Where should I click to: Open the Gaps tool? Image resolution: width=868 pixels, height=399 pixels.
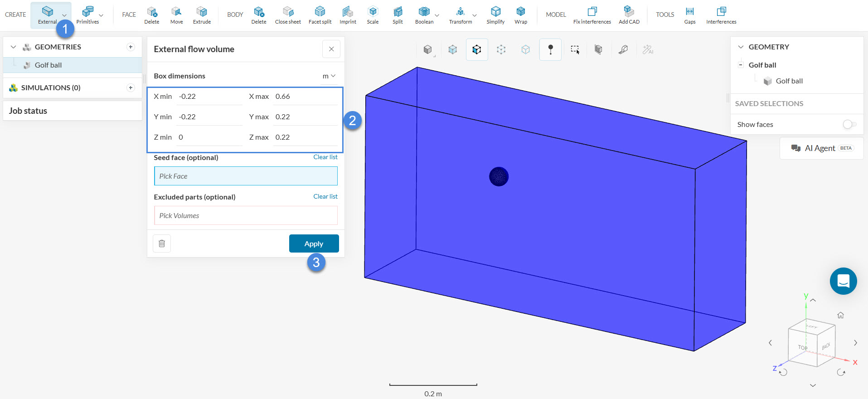pyautogui.click(x=689, y=15)
